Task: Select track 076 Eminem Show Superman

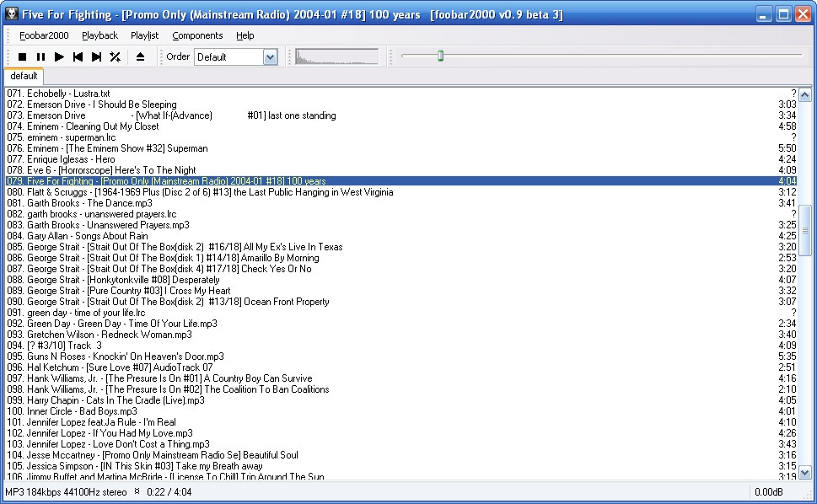Action: pos(400,148)
